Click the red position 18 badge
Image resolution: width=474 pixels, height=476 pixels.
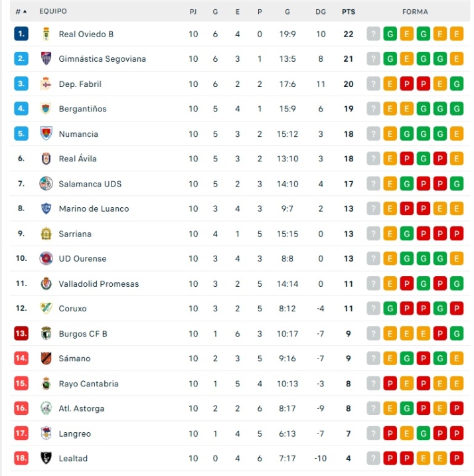click(x=21, y=458)
